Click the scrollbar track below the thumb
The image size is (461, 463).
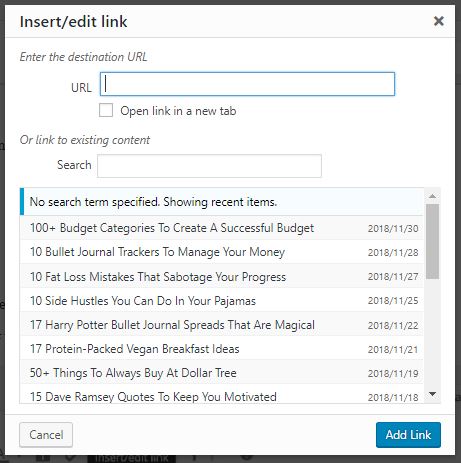[x=432, y=333]
